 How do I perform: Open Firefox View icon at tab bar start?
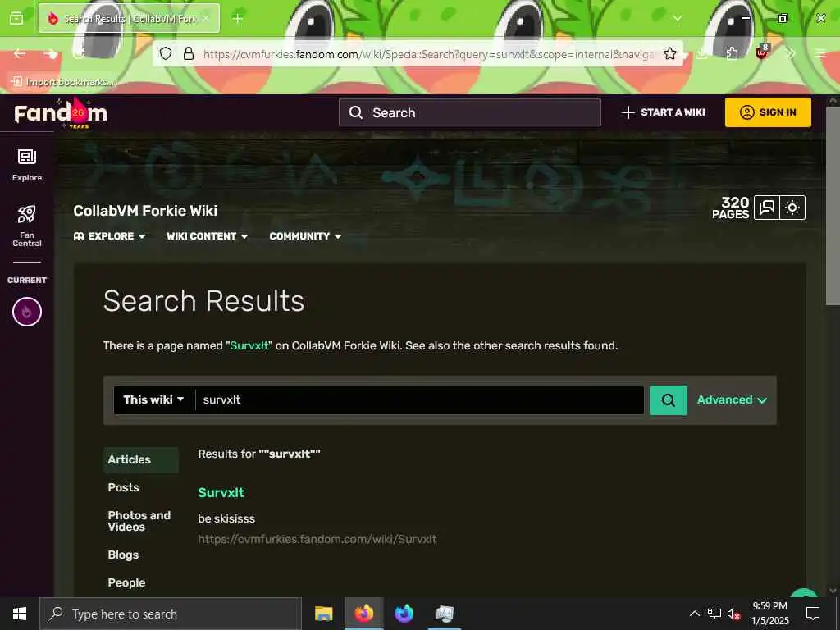click(x=16, y=18)
